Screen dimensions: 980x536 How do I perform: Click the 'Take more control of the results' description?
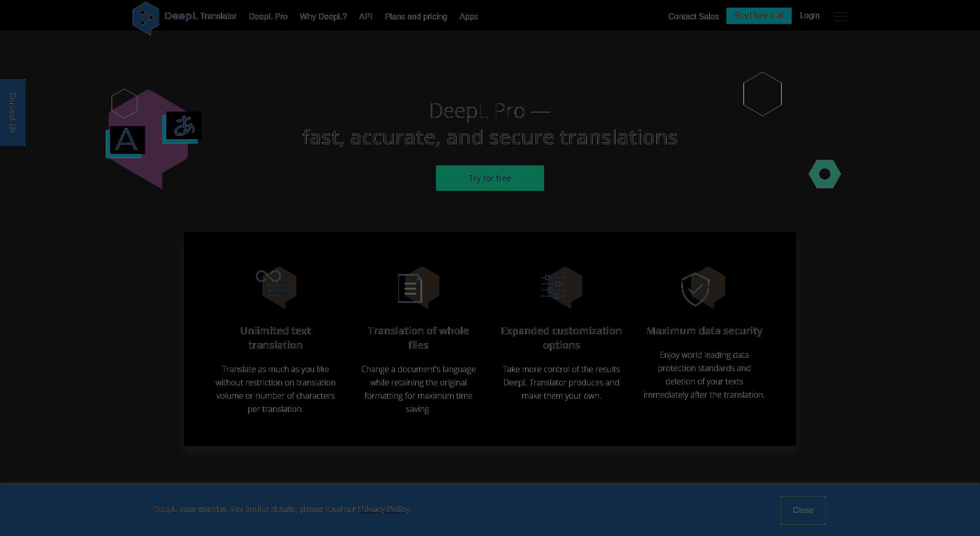point(561,382)
